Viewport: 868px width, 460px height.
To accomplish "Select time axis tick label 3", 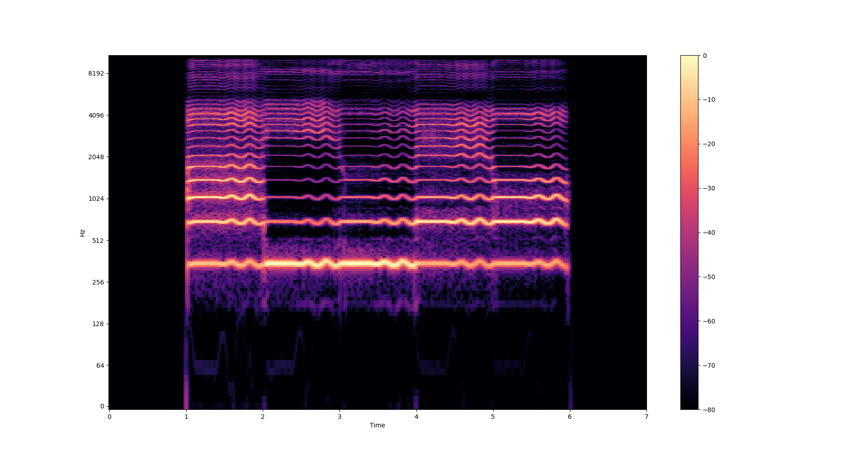I will [x=340, y=417].
